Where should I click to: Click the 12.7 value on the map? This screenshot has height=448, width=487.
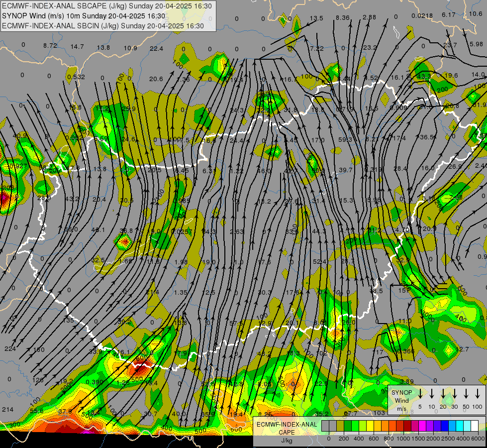[x=462, y=349]
